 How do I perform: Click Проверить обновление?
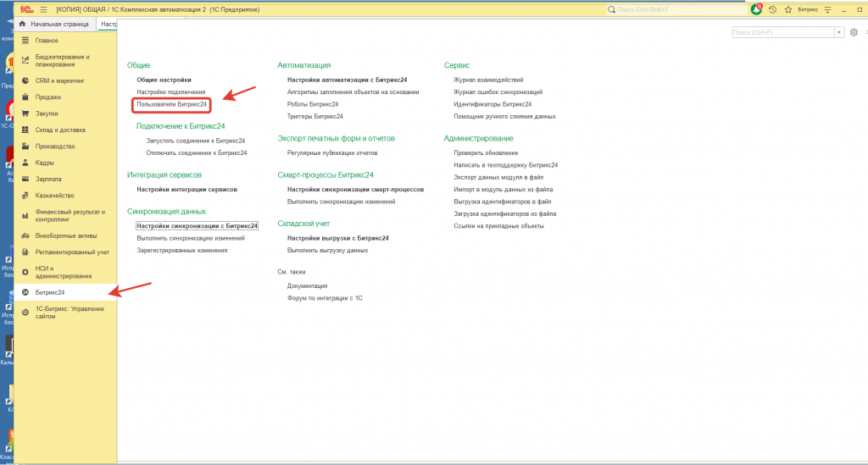click(x=486, y=152)
